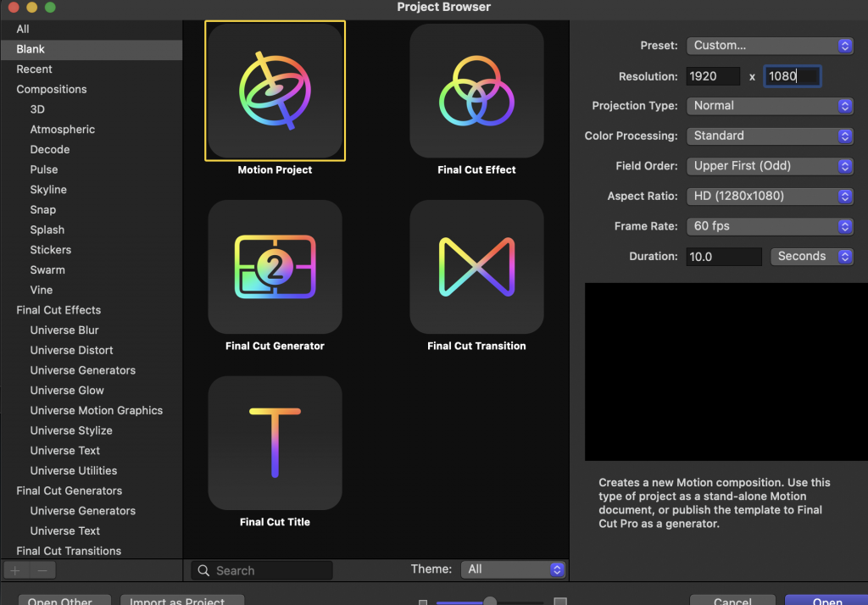Select Universe Generators under Final Cut Generators
The width and height of the screenshot is (868, 605).
click(x=92, y=511)
